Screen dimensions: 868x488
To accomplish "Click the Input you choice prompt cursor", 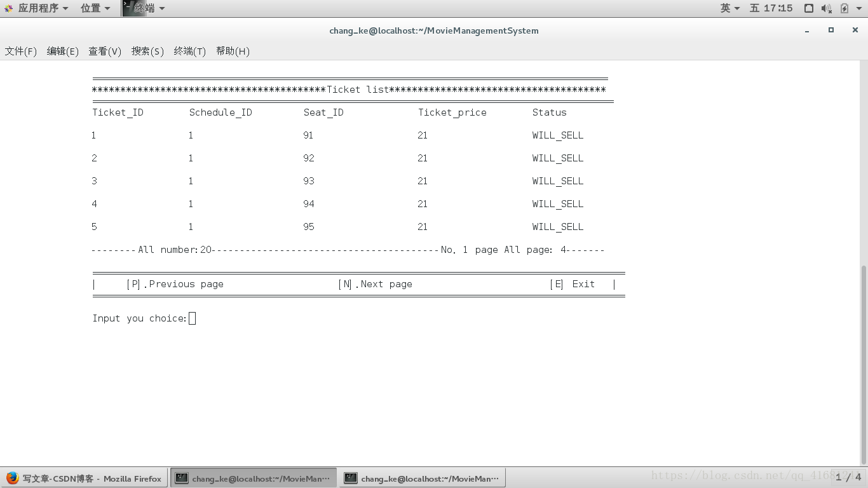I will pyautogui.click(x=193, y=318).
